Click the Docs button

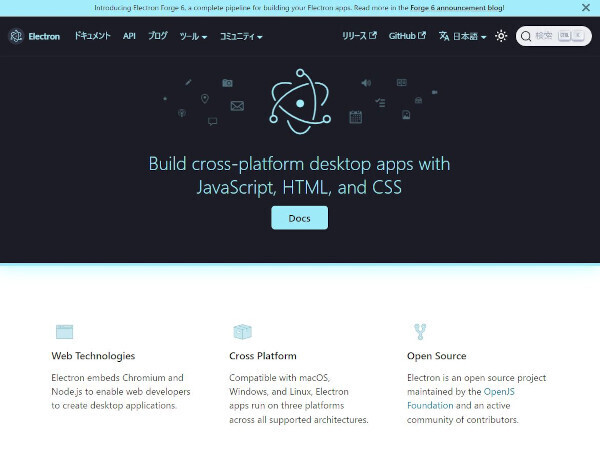(300, 218)
